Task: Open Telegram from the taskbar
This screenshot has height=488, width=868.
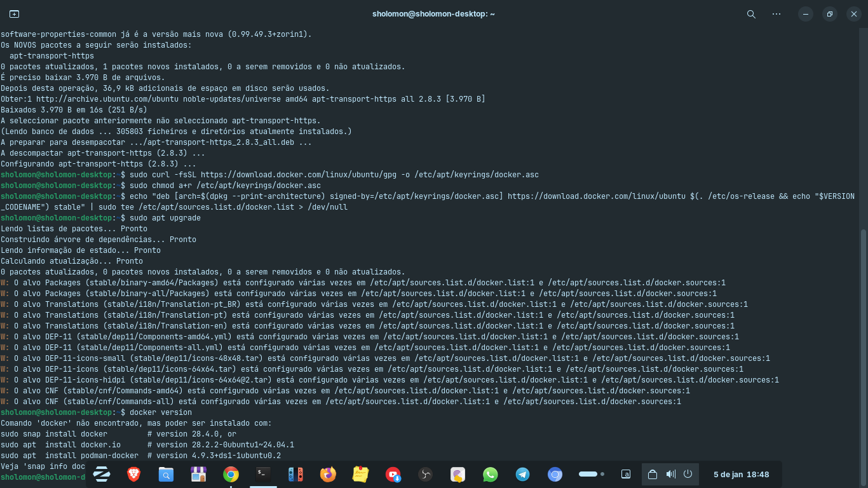Action: pos(522,474)
